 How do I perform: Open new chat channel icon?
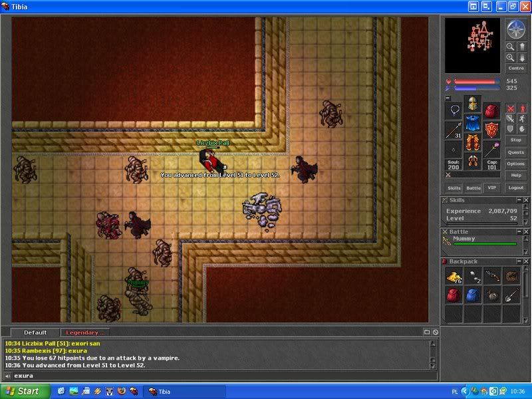[427, 332]
